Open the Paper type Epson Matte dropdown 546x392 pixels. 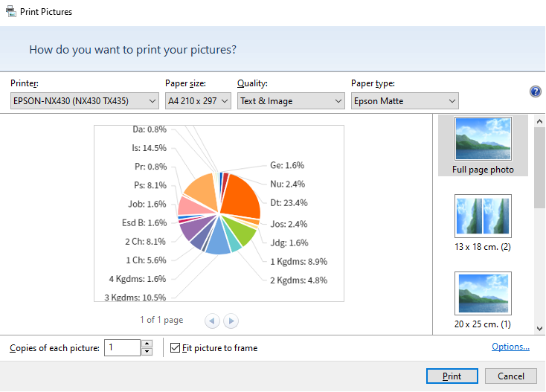[x=405, y=101]
